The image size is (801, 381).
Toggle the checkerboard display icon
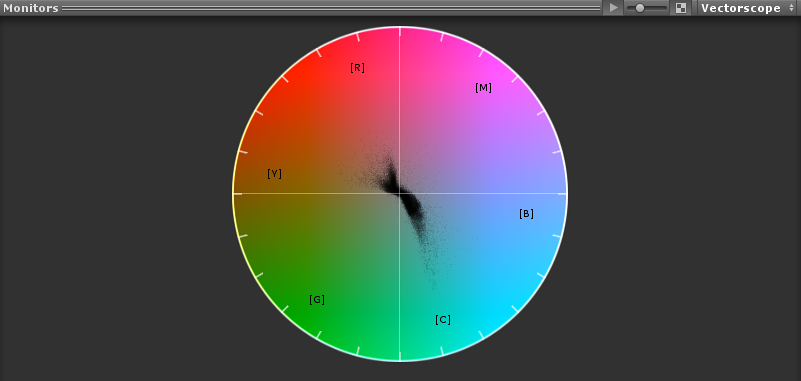click(x=681, y=8)
